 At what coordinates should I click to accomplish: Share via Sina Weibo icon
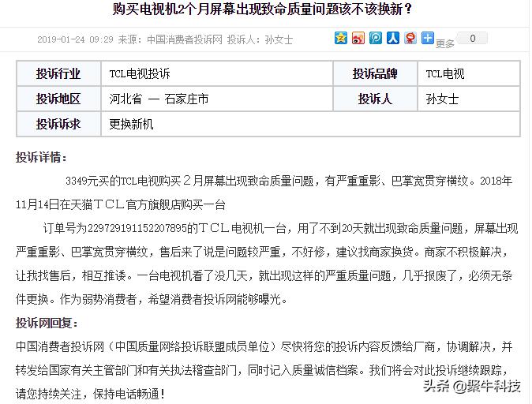358,38
